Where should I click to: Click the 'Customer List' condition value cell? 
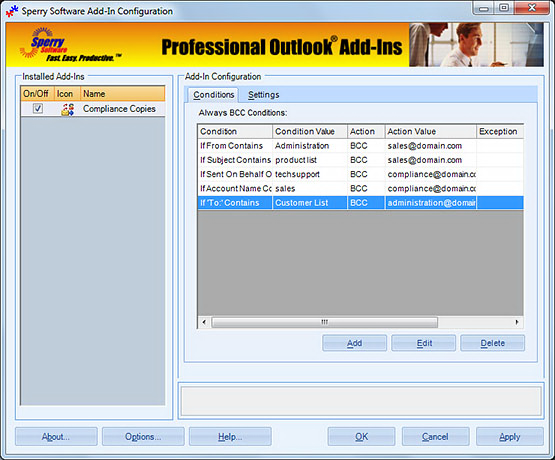[x=310, y=203]
